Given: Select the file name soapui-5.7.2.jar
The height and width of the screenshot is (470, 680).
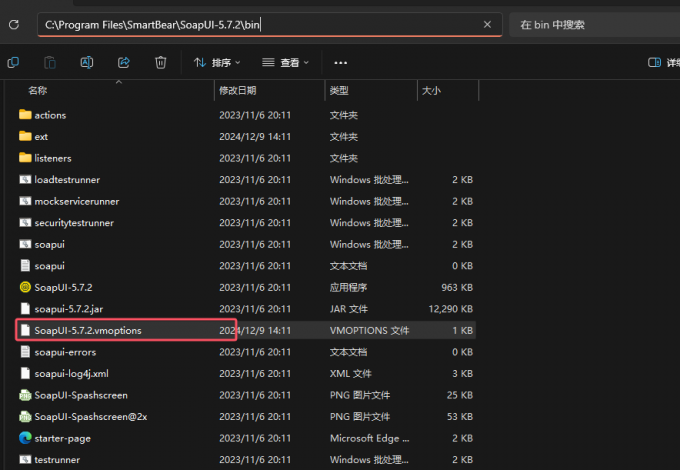Looking at the screenshot, I should 69,309.
